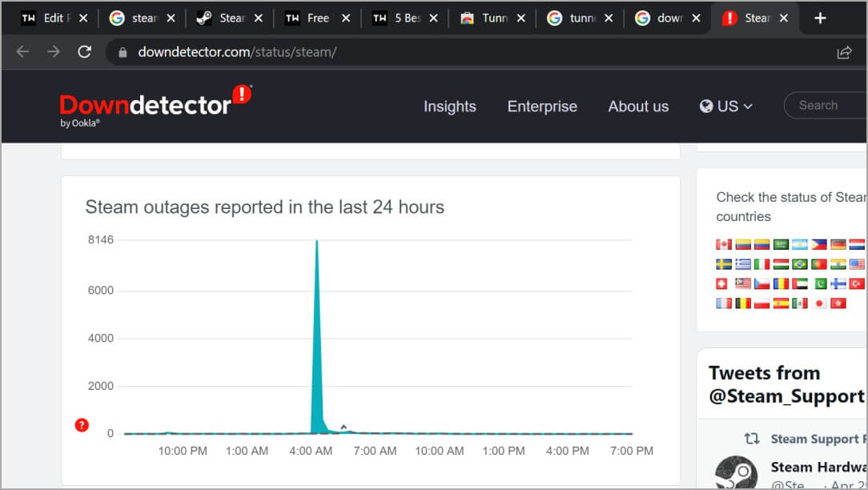The image size is (868, 490).
Task: Expand the US country dropdown
Action: tap(725, 106)
